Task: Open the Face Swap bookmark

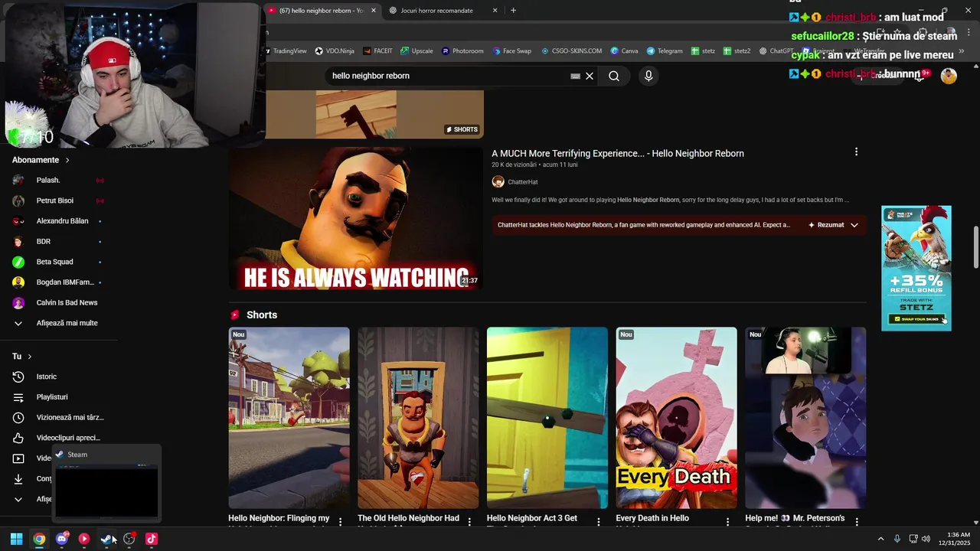Action: (x=511, y=51)
